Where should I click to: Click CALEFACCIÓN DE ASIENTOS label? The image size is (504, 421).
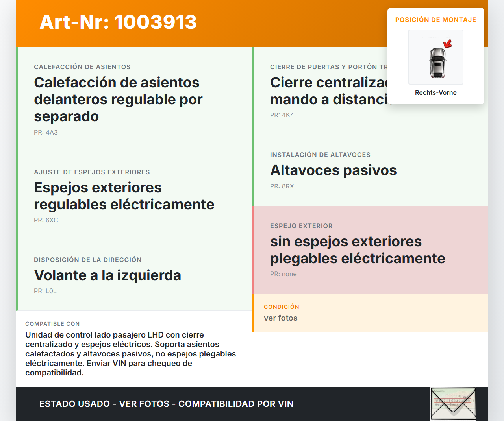(82, 67)
